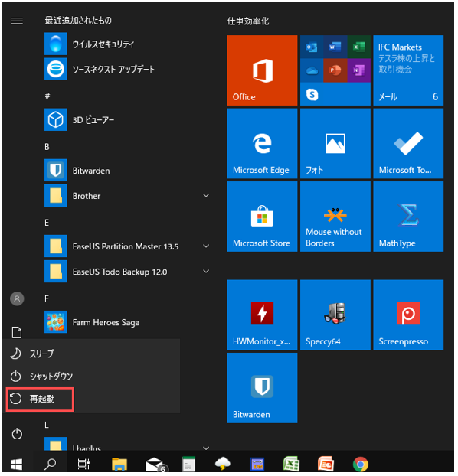The image size is (458, 476).
Task: Open MathType tile
Action: coord(408,217)
